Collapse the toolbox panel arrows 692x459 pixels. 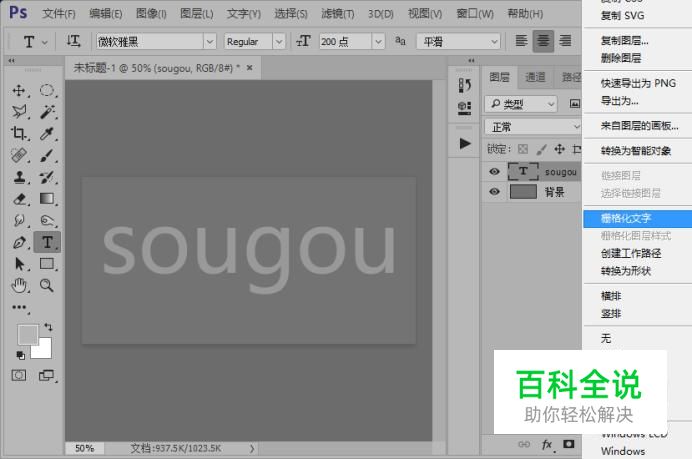pyautogui.click(x=11, y=60)
